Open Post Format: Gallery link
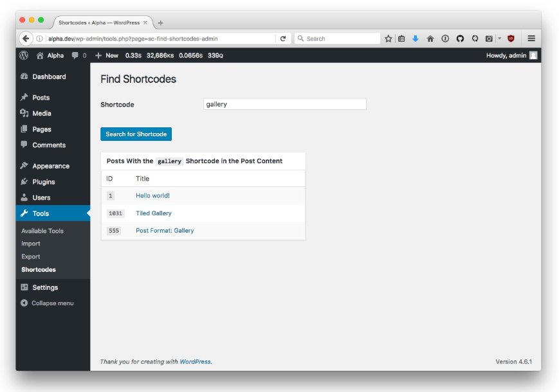Image resolution: width=559 pixels, height=392 pixels. click(x=165, y=230)
